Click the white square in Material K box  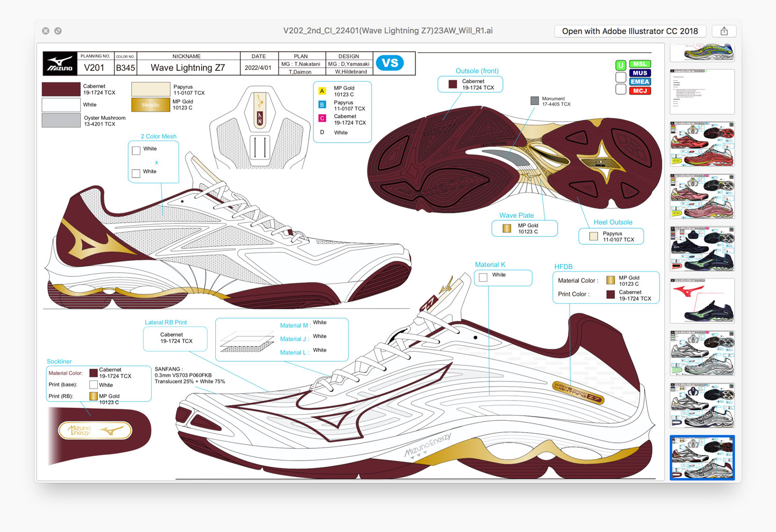(x=483, y=277)
